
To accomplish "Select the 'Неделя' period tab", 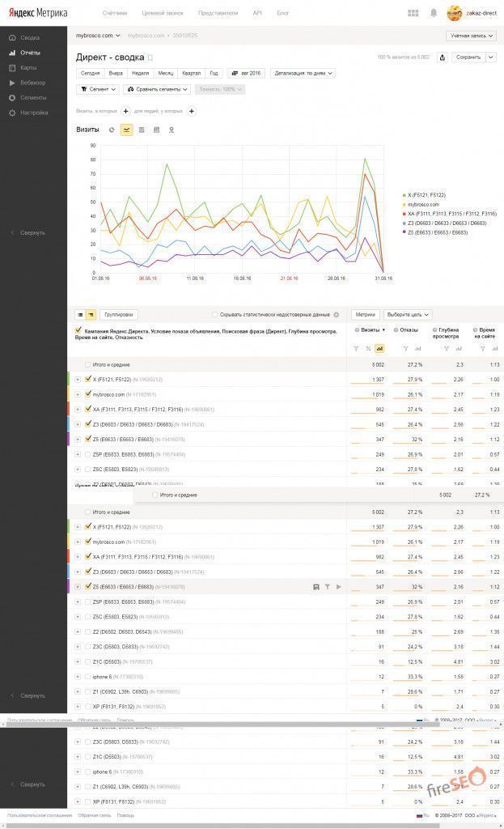I will coord(140,73).
